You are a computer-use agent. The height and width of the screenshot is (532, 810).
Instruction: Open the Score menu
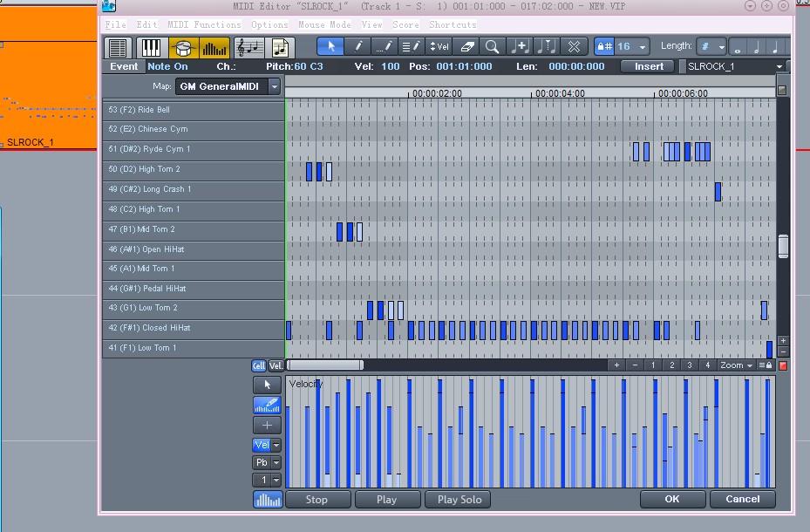click(405, 24)
